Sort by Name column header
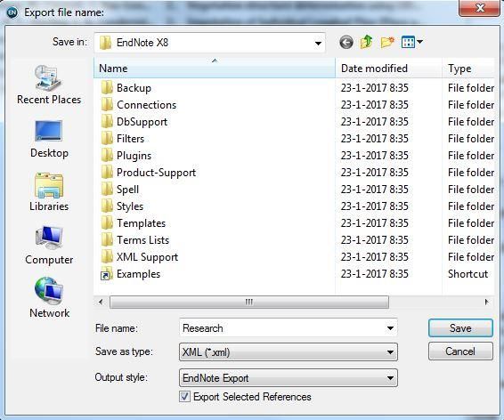 tap(215, 69)
